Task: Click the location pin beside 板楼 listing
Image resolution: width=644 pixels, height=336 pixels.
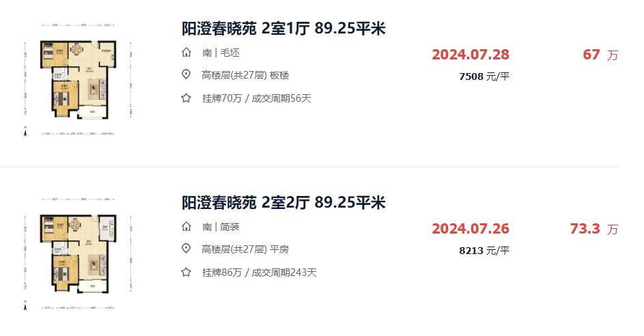Action: click(x=186, y=75)
